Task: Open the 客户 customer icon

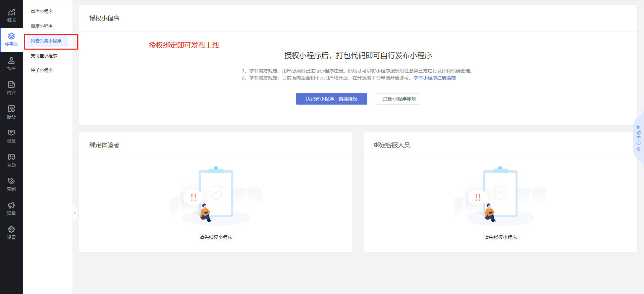Action: pyautogui.click(x=11, y=61)
